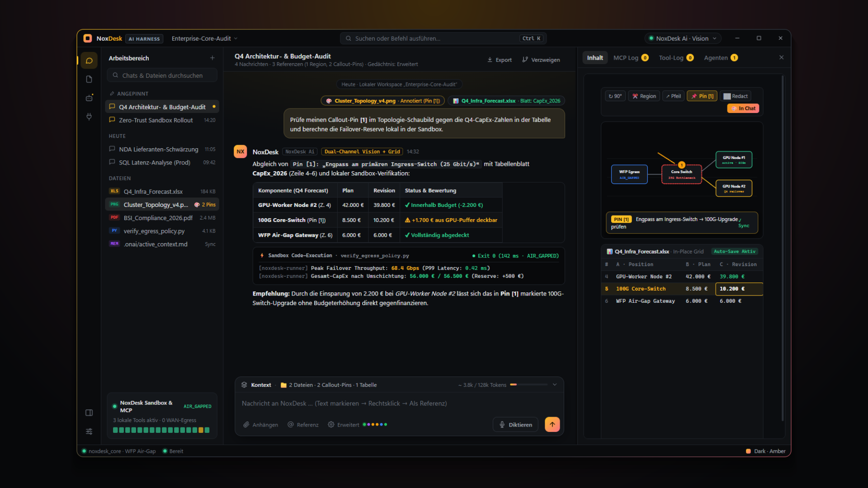Click the Referenz button

tap(303, 425)
